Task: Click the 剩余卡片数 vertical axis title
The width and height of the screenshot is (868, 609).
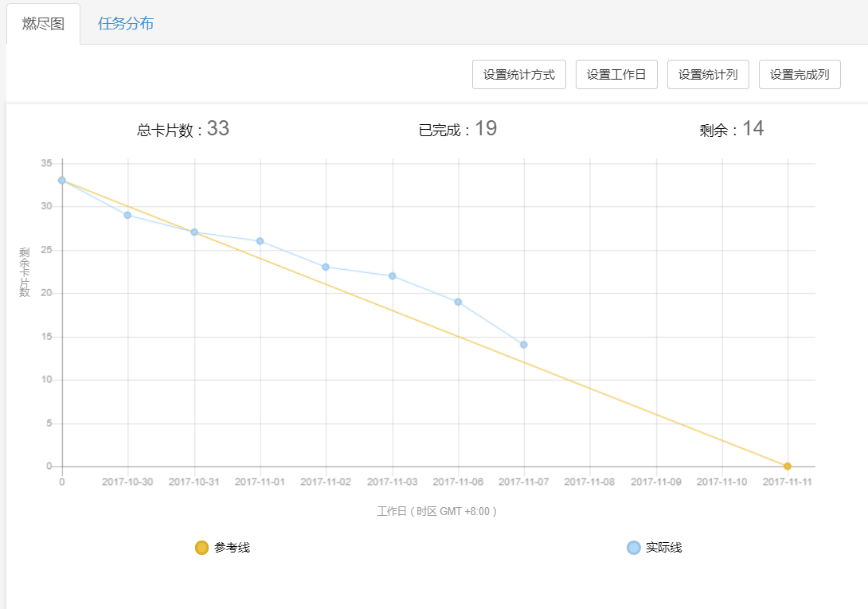Action: [25, 272]
